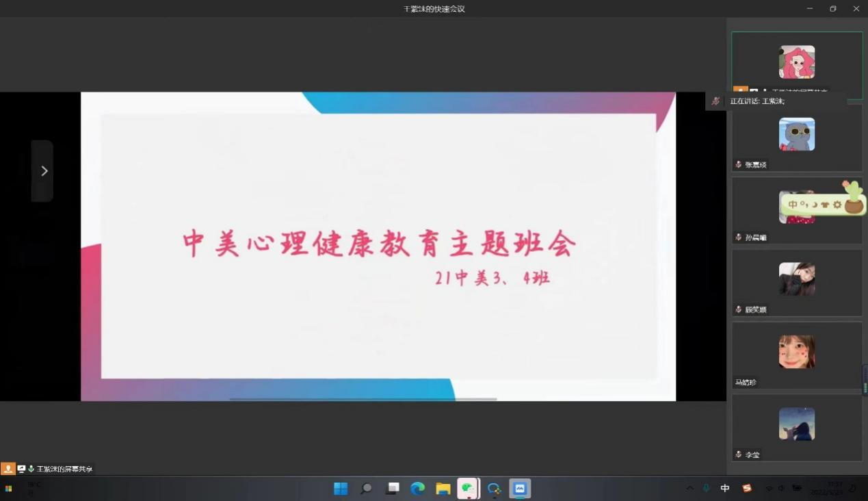The height and width of the screenshot is (501, 868).
Task: Click the 正在讲话 speaking indicator
Action: tap(757, 101)
